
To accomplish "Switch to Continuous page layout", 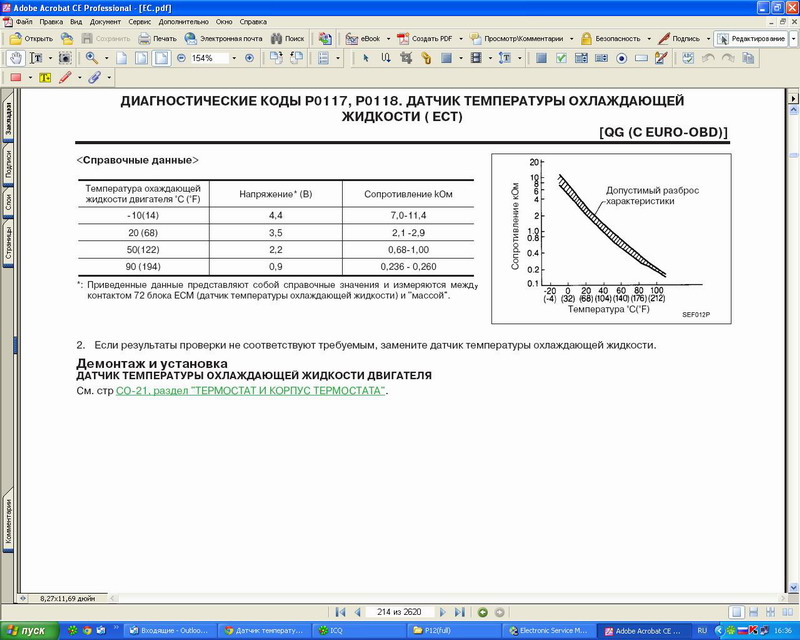I will [754, 612].
